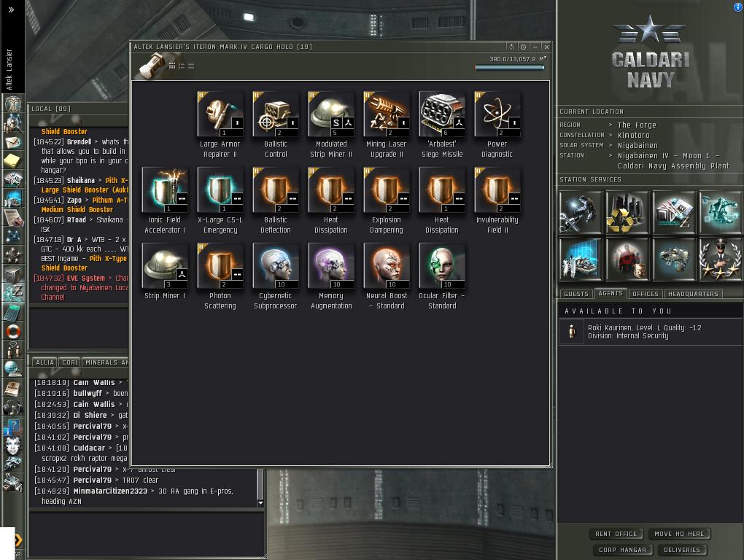Select the Large Armor Repairer II item
Image resolution: width=744 pixels, height=560 pixels.
pyautogui.click(x=220, y=114)
